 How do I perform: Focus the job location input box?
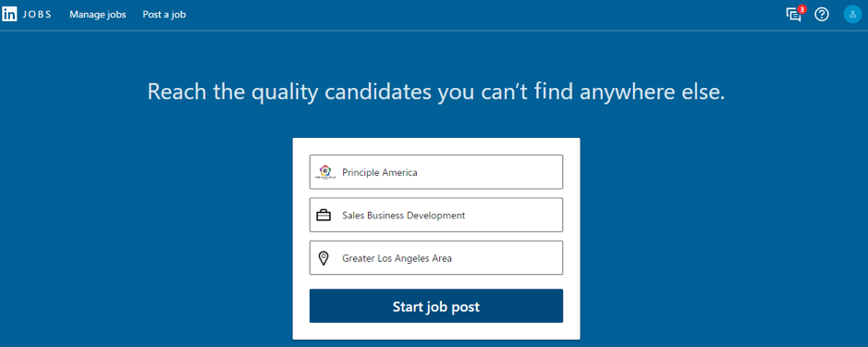tap(436, 258)
